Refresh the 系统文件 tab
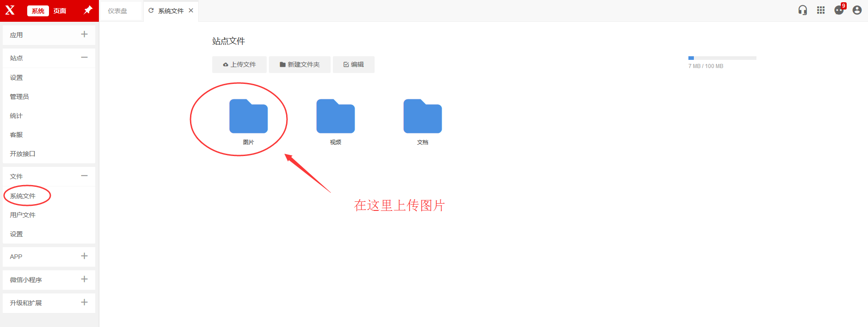Screen dimensions: 868x327 pyautogui.click(x=151, y=10)
